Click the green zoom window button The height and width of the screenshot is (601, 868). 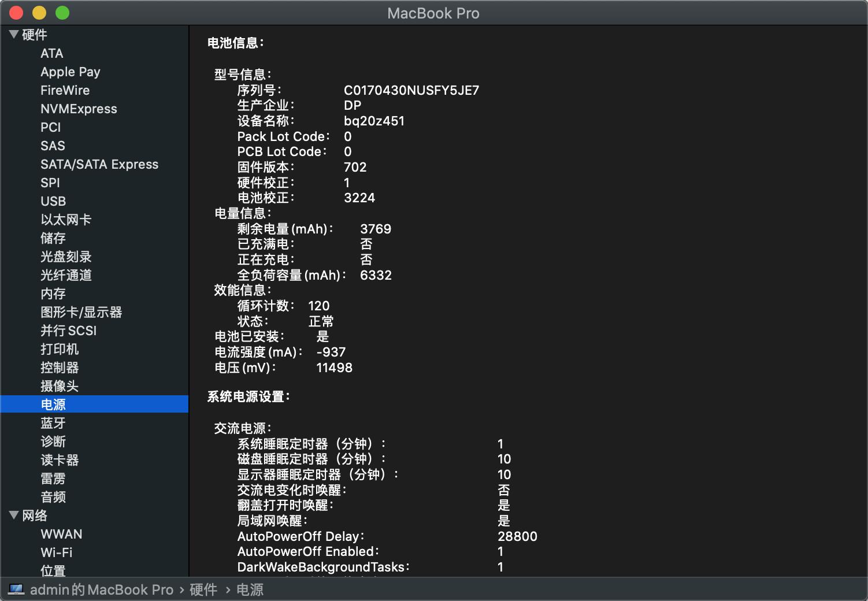pyautogui.click(x=62, y=13)
